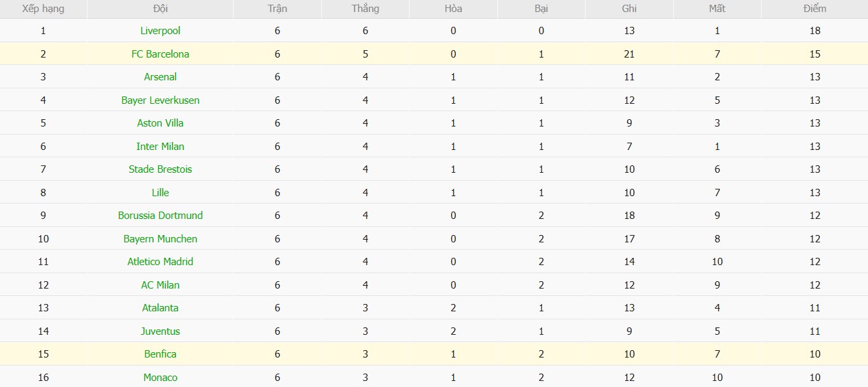Open Inter Milan team details

[x=161, y=147]
